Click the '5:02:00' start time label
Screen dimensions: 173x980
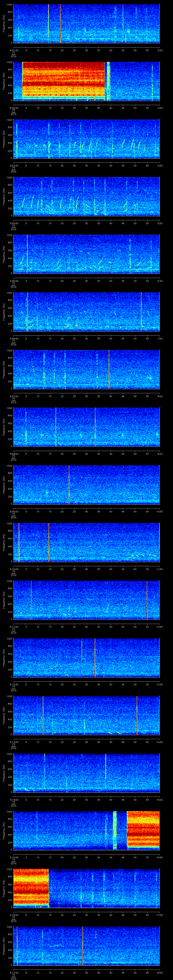(14, 108)
